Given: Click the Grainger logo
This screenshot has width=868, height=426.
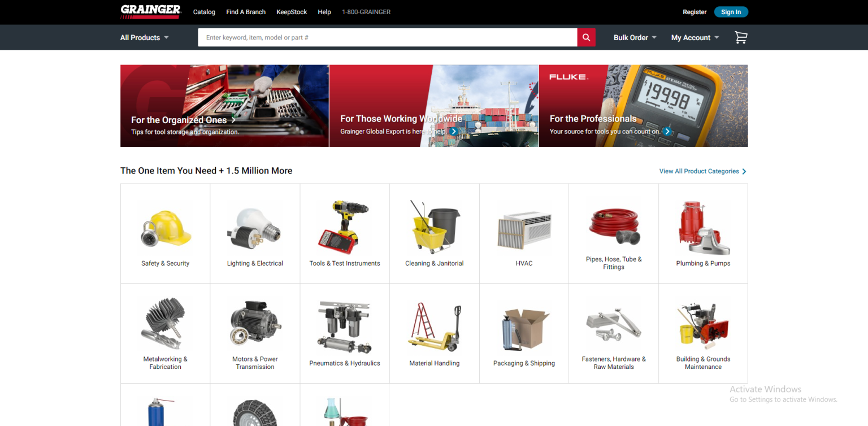Looking at the screenshot, I should (x=150, y=11).
